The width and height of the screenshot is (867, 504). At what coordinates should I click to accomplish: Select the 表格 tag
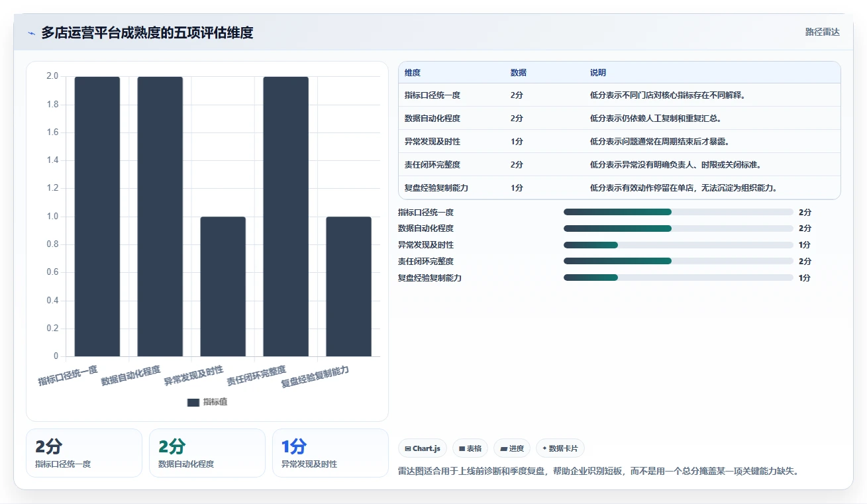pyautogui.click(x=470, y=448)
